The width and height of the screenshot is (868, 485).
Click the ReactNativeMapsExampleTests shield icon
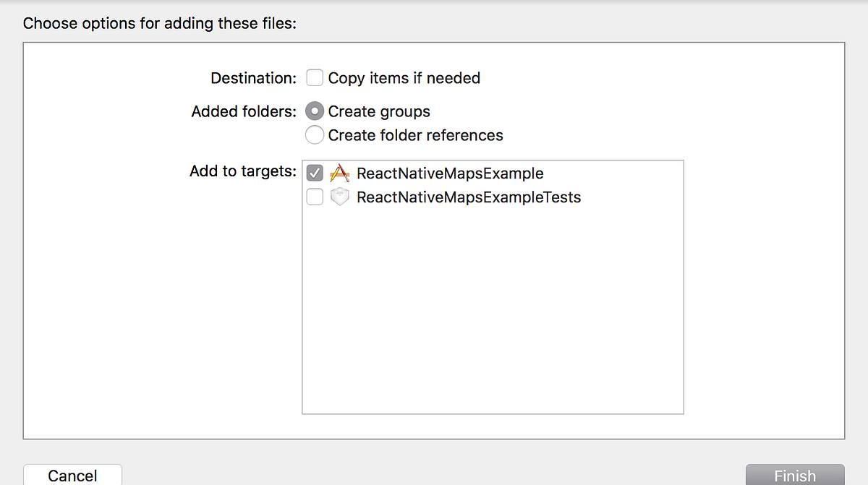[339, 197]
